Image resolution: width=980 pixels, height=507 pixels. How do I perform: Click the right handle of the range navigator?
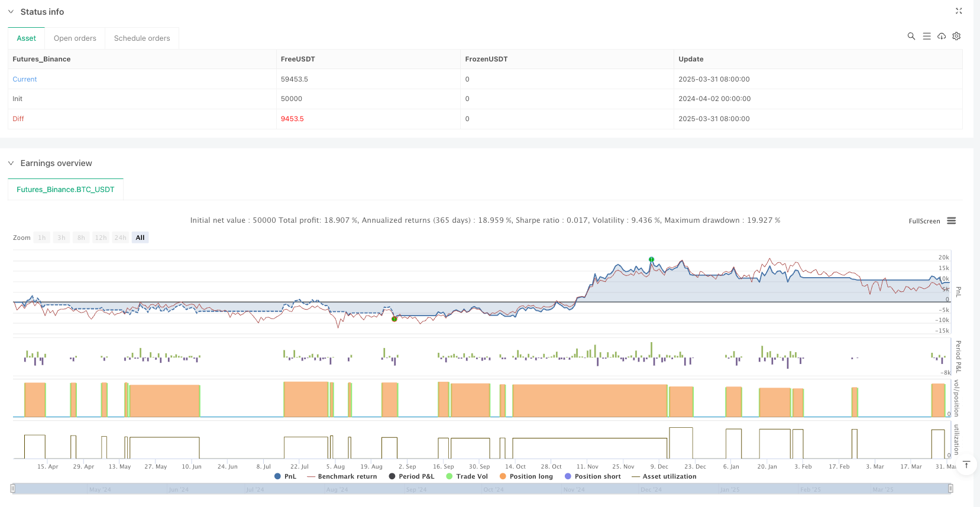point(950,489)
